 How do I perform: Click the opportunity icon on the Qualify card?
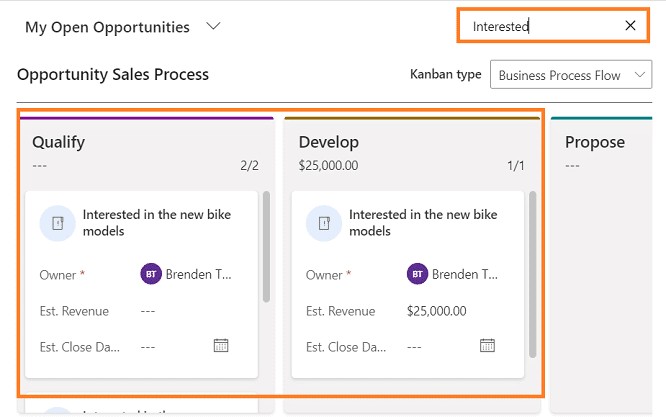coord(57,223)
